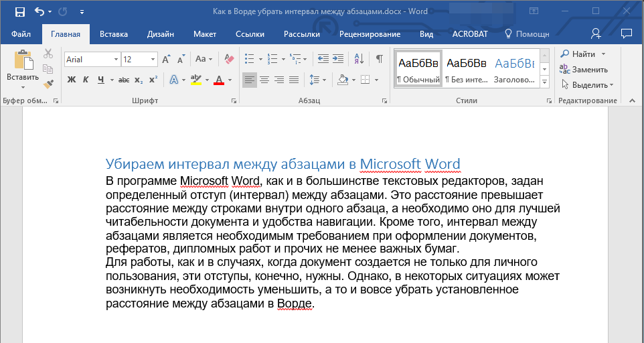
Task: Apply the red font color swatch
Action: (218, 80)
